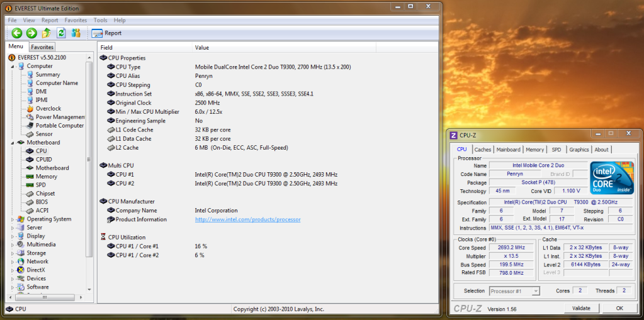Click the sidebar vertical scrollbar
Viewport: 644px width, 320px height.
coord(89,159)
